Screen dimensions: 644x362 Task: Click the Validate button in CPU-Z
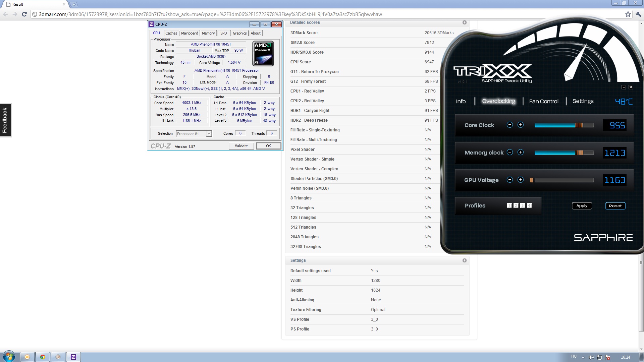(241, 146)
